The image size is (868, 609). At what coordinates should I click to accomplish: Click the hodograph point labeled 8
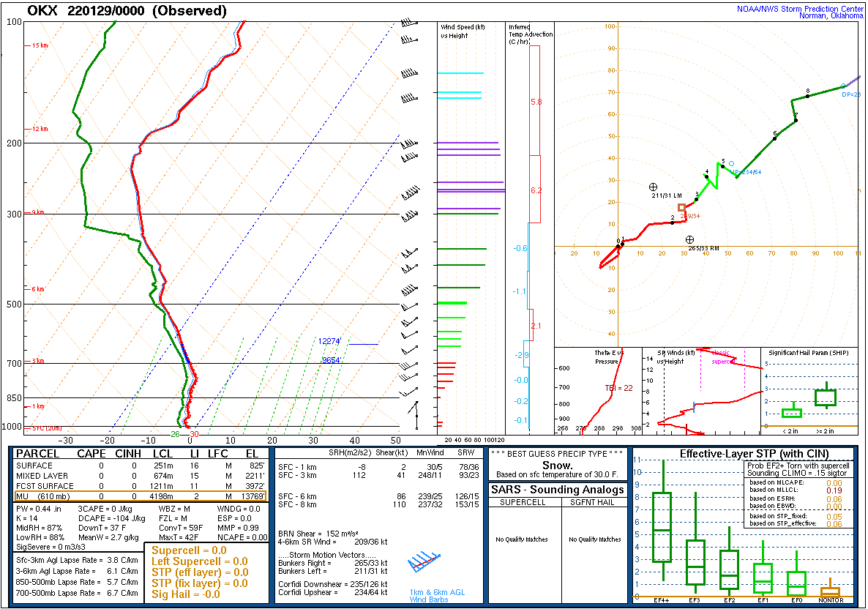[808, 96]
